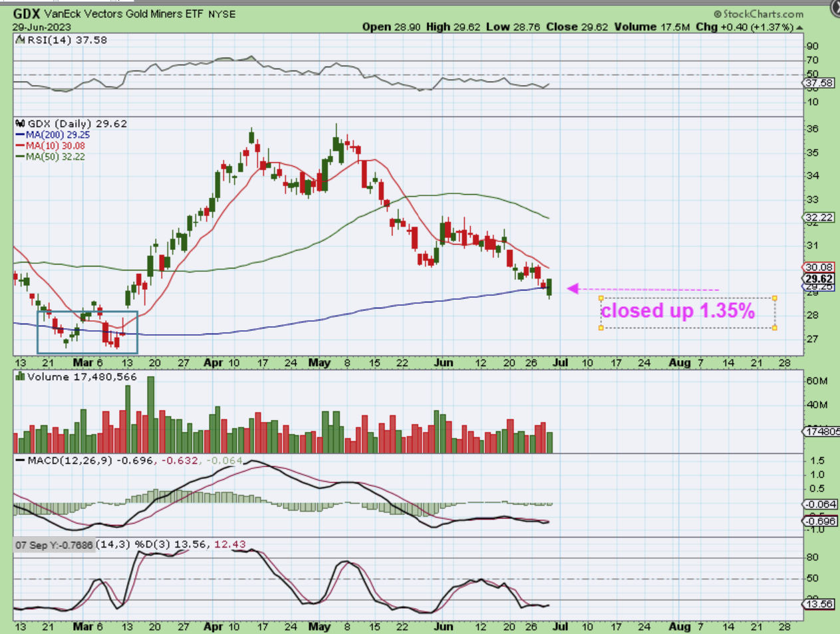Click the -0.064 MACD histogram tag on right axis
840x634 pixels.
pyautogui.click(x=820, y=504)
